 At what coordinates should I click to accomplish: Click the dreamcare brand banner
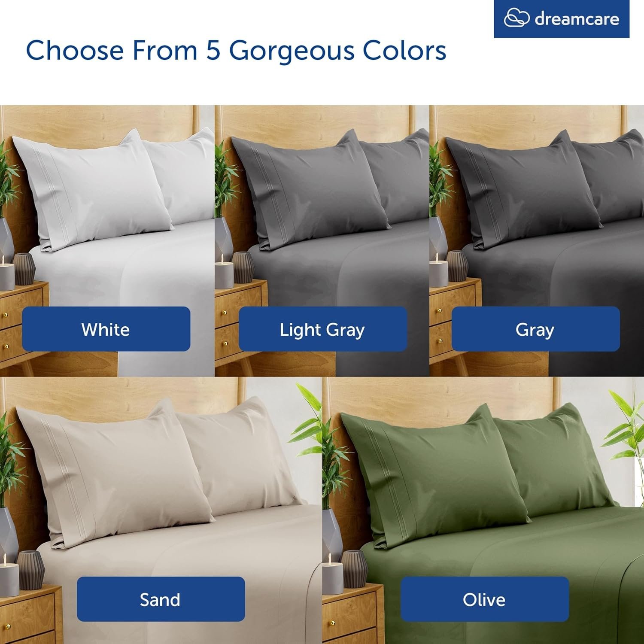pyautogui.click(x=562, y=19)
